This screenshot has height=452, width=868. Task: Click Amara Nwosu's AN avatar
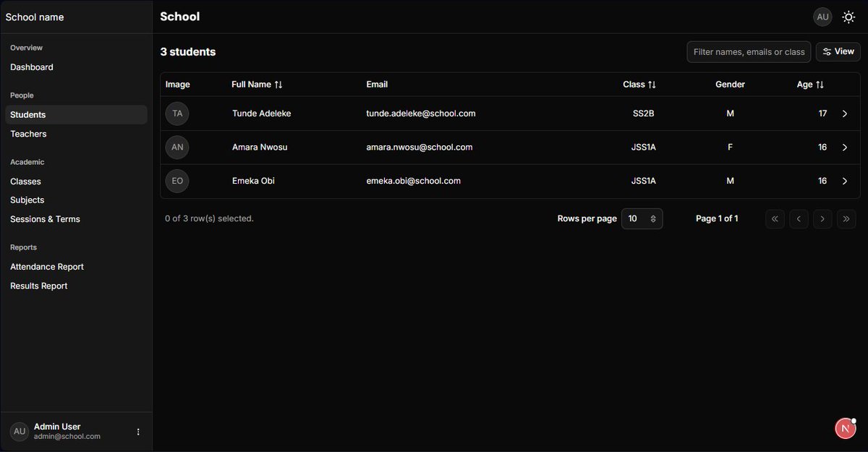click(x=177, y=148)
